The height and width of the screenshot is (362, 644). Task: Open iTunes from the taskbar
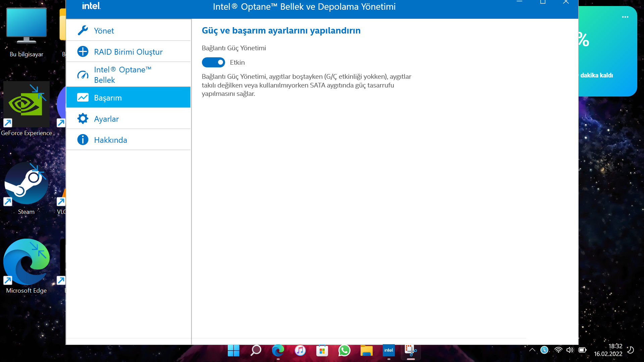pyautogui.click(x=300, y=351)
